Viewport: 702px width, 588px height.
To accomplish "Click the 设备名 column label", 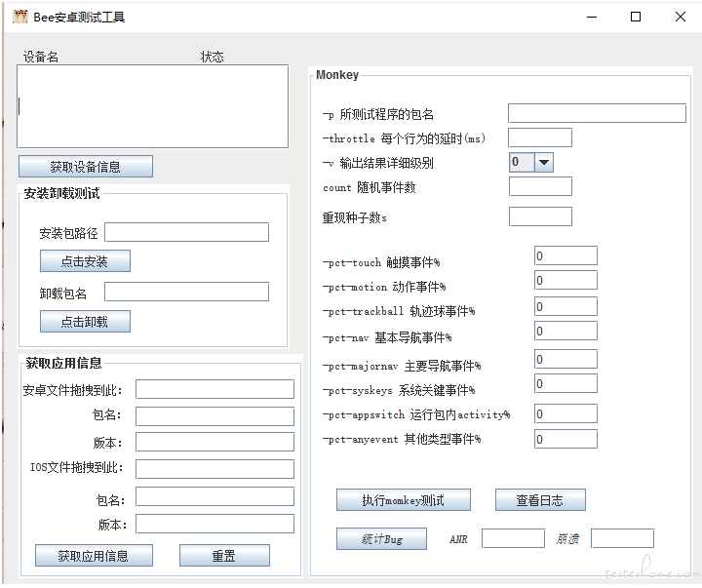I will tap(41, 57).
